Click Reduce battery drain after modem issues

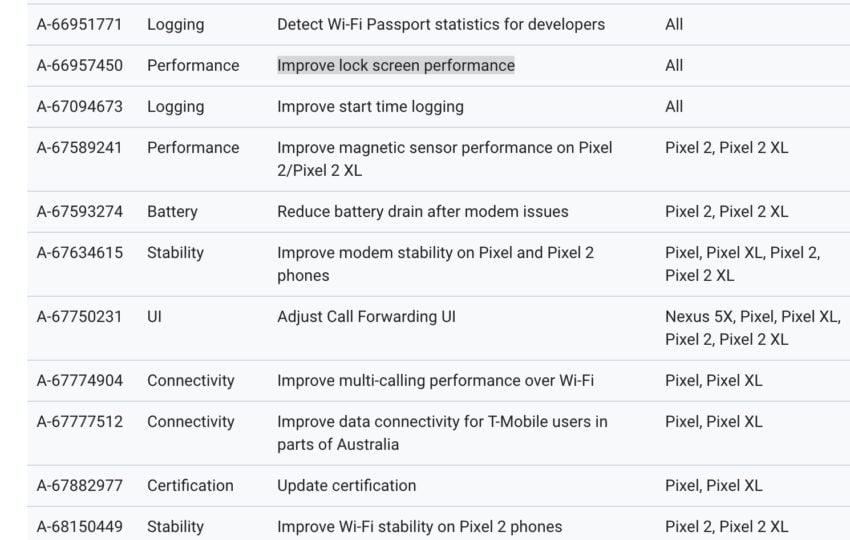pyautogui.click(x=423, y=212)
